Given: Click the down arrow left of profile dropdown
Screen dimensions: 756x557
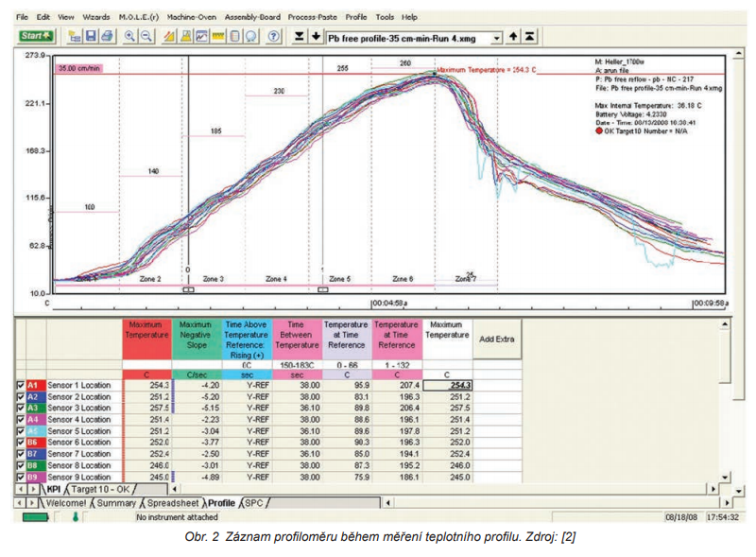Looking at the screenshot, I should pos(316,37).
